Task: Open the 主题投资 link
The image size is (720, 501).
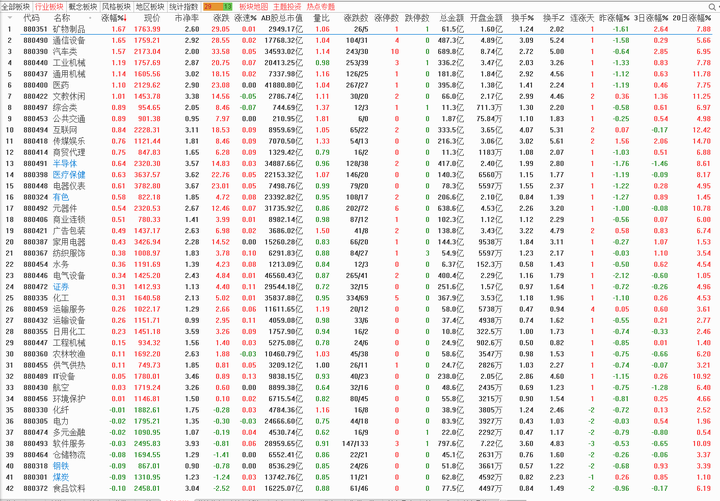Action: point(287,6)
